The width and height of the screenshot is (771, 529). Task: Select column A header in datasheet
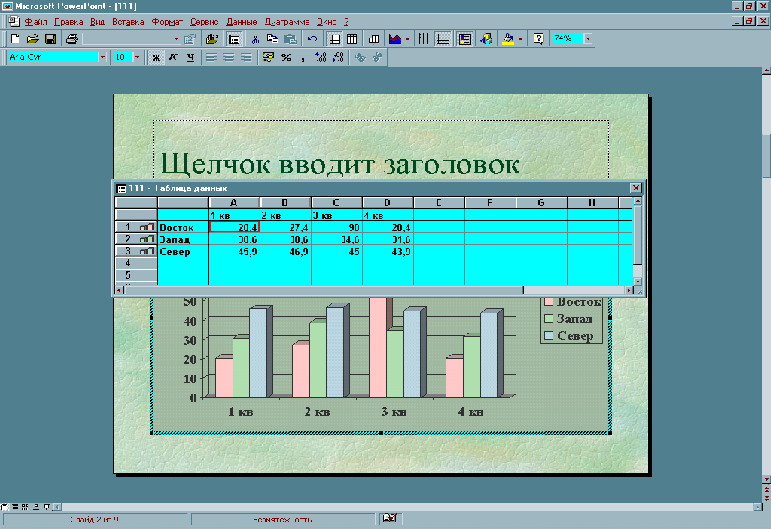click(233, 203)
